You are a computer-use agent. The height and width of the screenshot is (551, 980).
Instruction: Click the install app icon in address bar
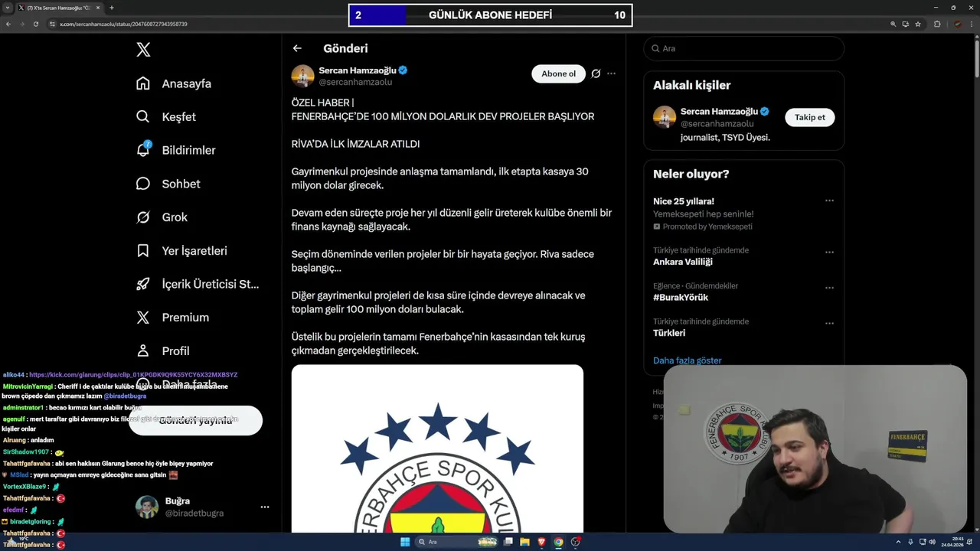click(906, 24)
